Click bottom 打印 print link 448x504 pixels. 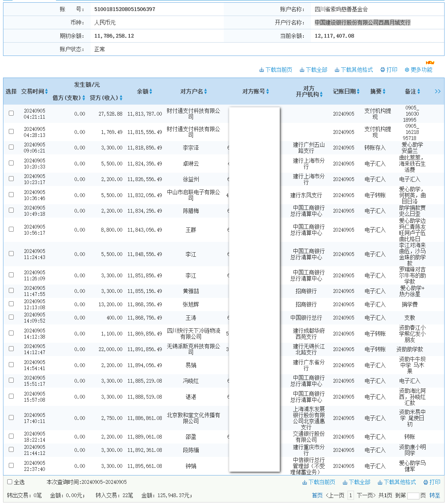[432, 482]
